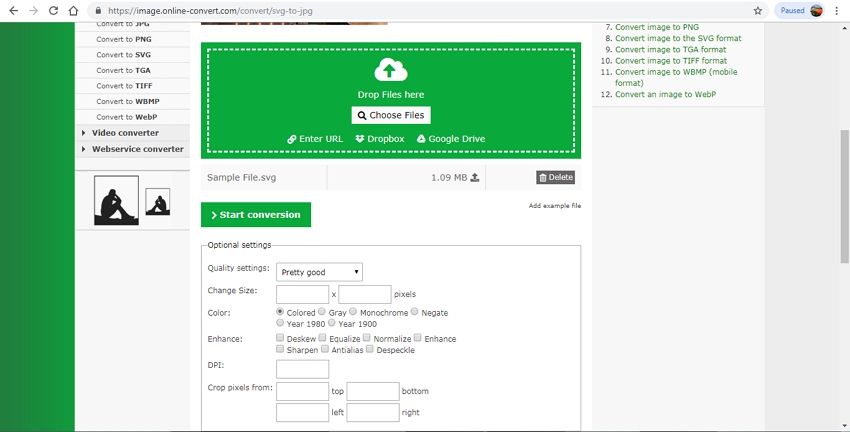This screenshot has height=432, width=850.
Task: Check the Antialias option
Action: pos(325,350)
